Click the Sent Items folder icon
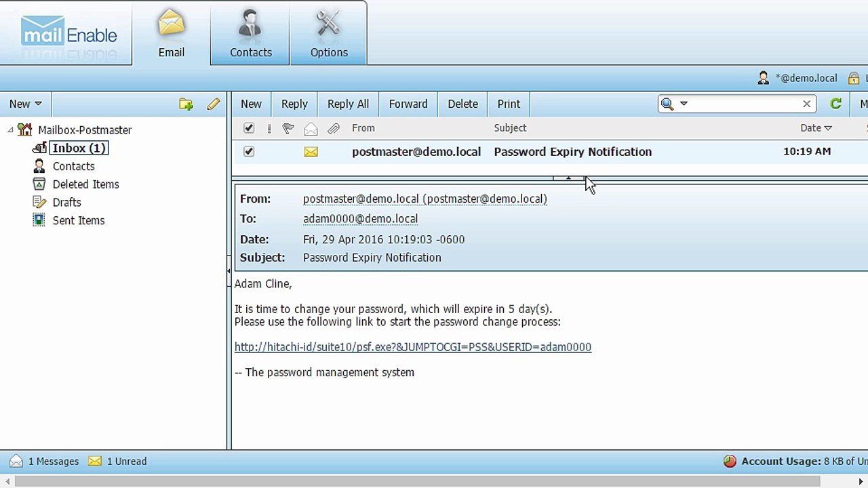868x488 pixels. [x=39, y=220]
